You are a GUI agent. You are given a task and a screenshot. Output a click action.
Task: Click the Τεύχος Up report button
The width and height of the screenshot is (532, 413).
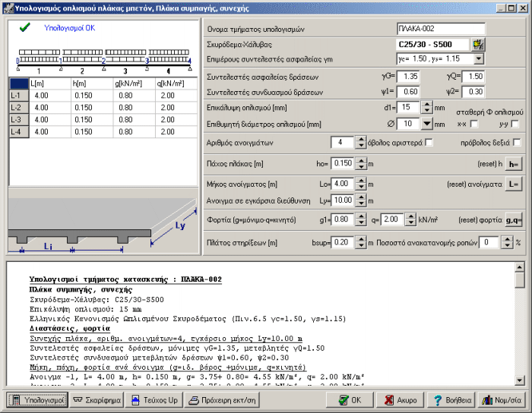154,399
